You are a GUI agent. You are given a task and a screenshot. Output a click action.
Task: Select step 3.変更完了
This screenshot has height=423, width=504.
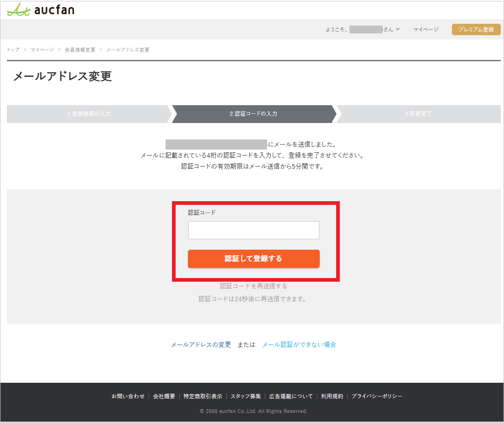click(x=418, y=114)
